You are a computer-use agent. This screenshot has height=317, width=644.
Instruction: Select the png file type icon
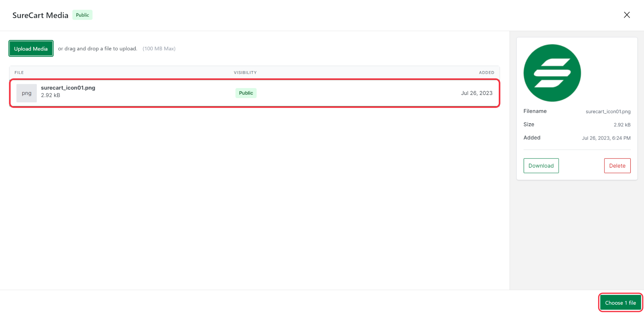(x=26, y=93)
